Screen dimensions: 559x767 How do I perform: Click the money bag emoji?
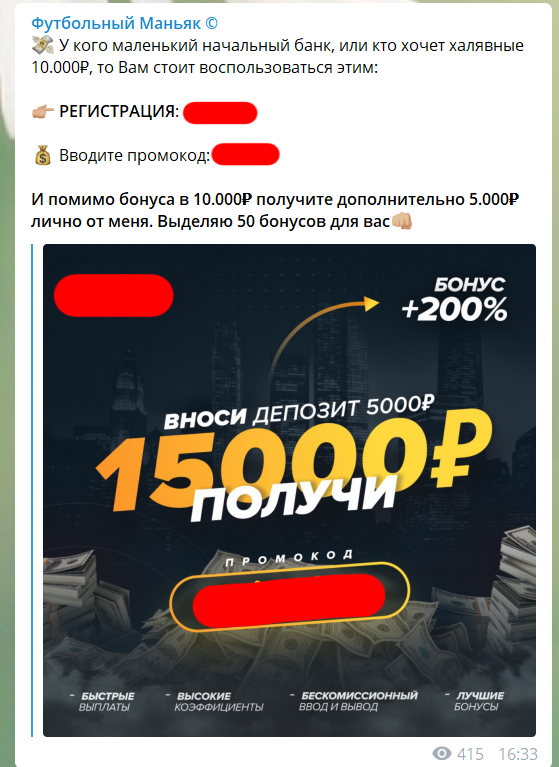point(43,155)
